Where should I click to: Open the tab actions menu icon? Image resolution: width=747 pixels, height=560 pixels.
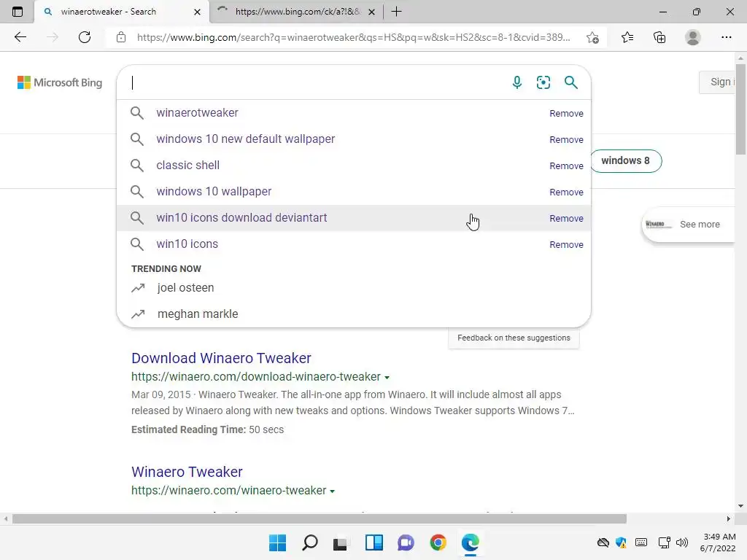click(18, 12)
